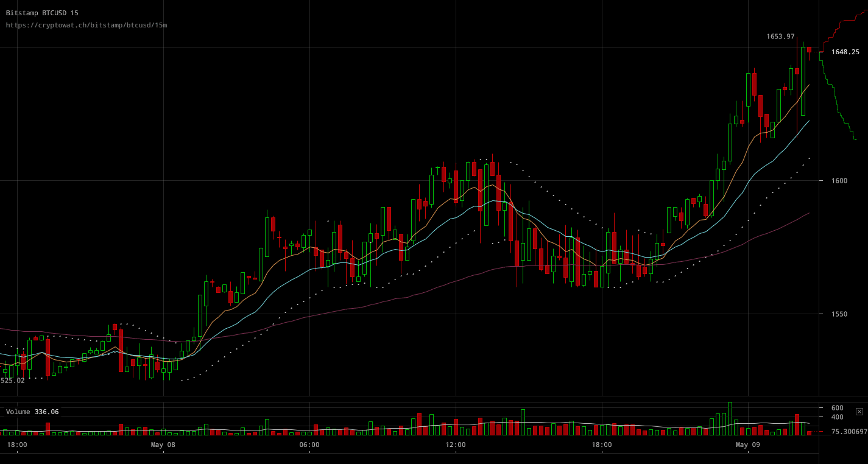Select the 1653.97 high price label
This screenshot has width=868, height=464.
point(780,37)
